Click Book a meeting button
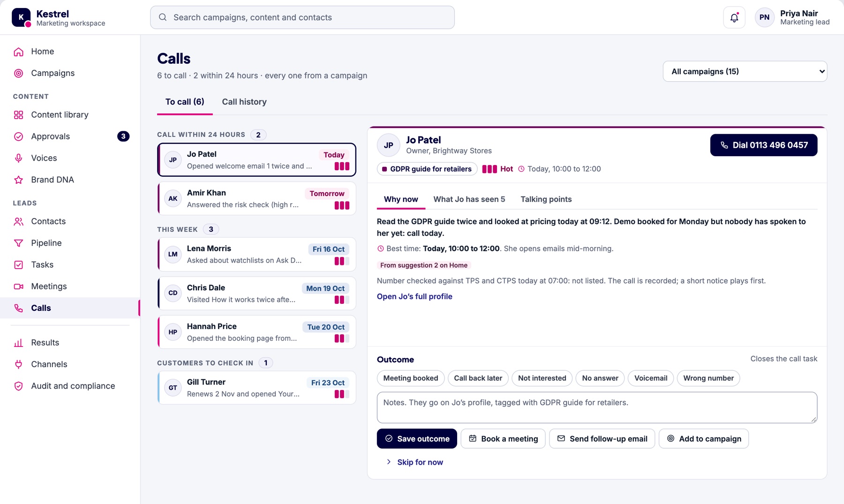 (503, 439)
